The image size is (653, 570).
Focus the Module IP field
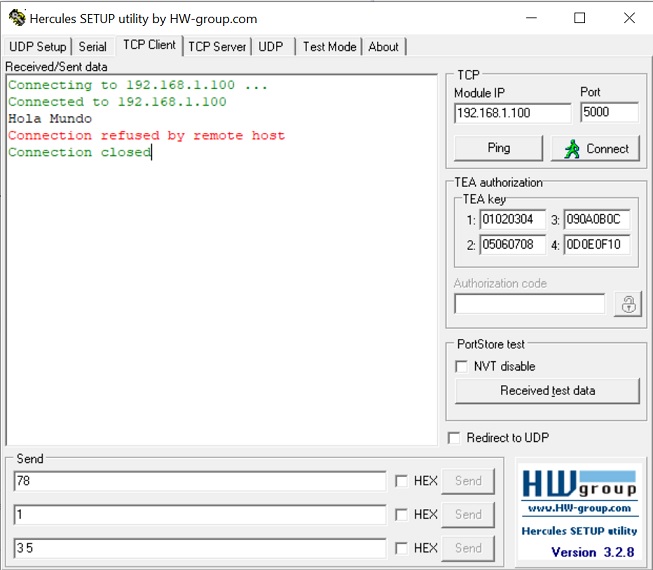[513, 113]
